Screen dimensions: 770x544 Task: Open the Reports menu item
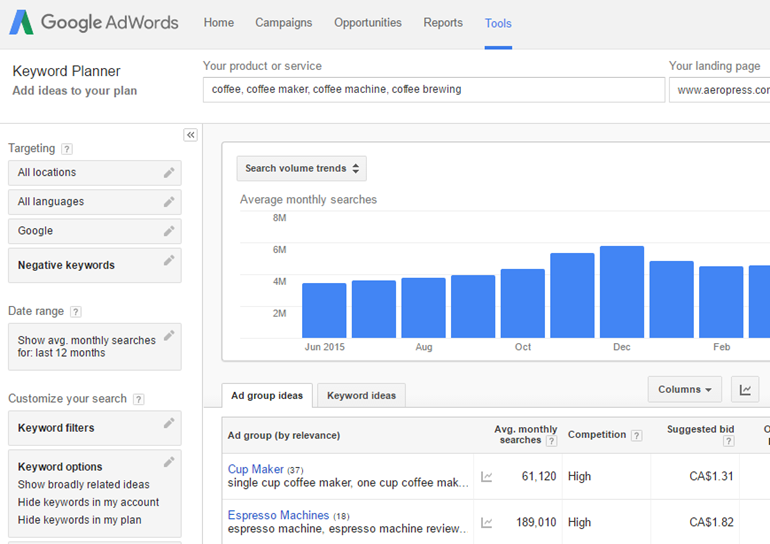point(443,23)
